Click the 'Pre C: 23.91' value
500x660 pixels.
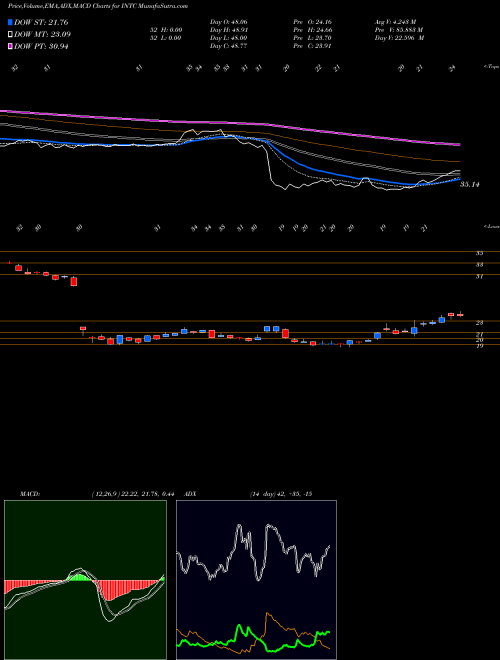pos(314,46)
